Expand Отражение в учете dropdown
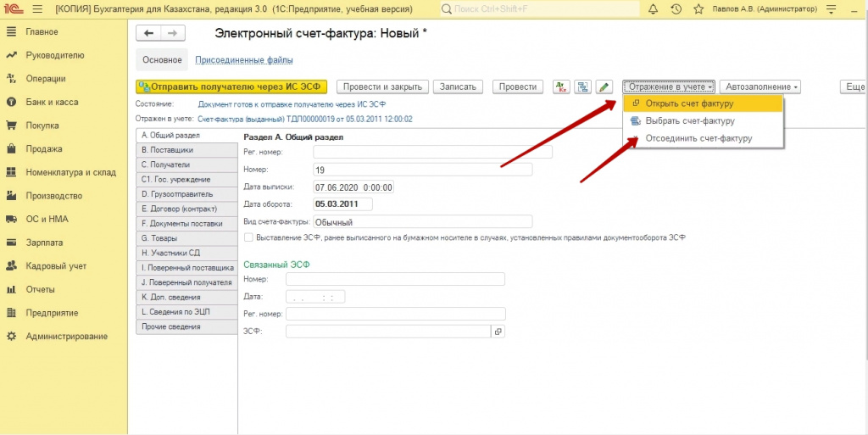Image resolution: width=868 pixels, height=435 pixels. [x=669, y=86]
